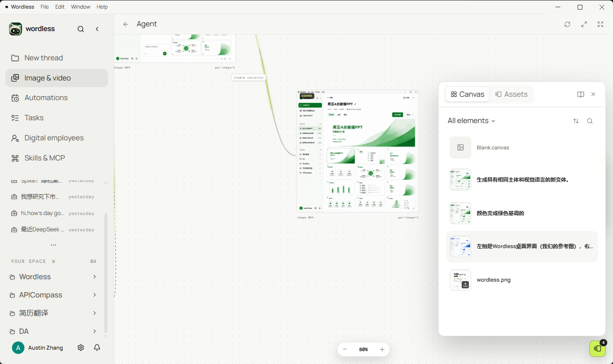Select the wordless.png element

pos(522,280)
